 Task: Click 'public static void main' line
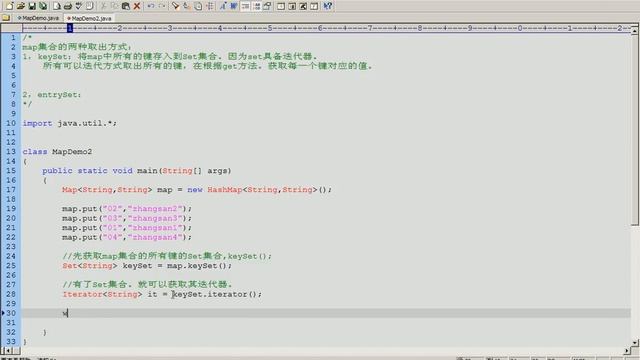(x=137, y=171)
